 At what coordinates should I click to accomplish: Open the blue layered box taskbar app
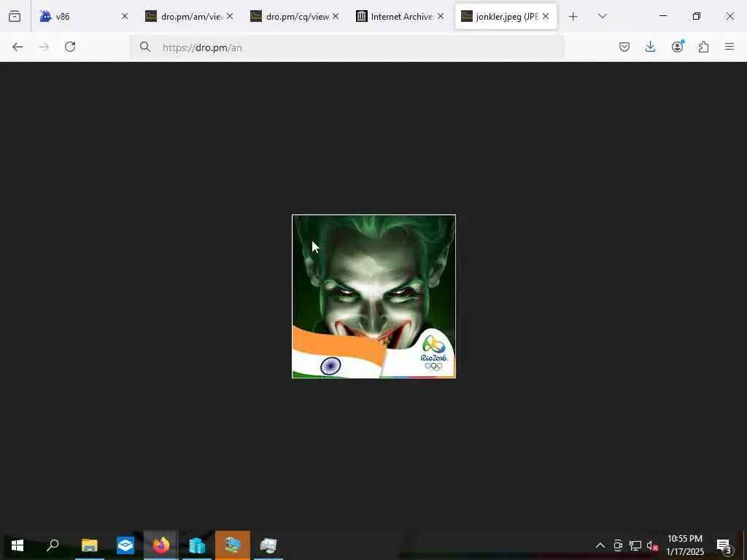(125, 545)
